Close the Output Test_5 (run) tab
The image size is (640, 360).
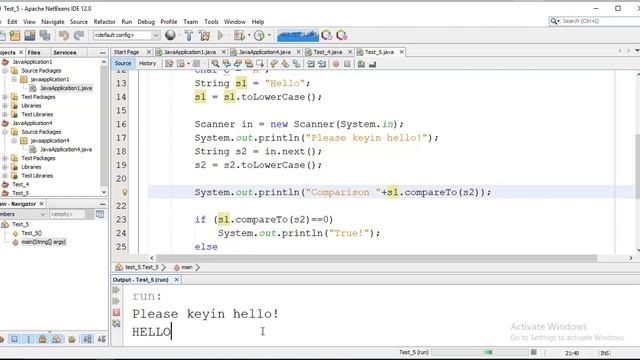[x=176, y=280]
